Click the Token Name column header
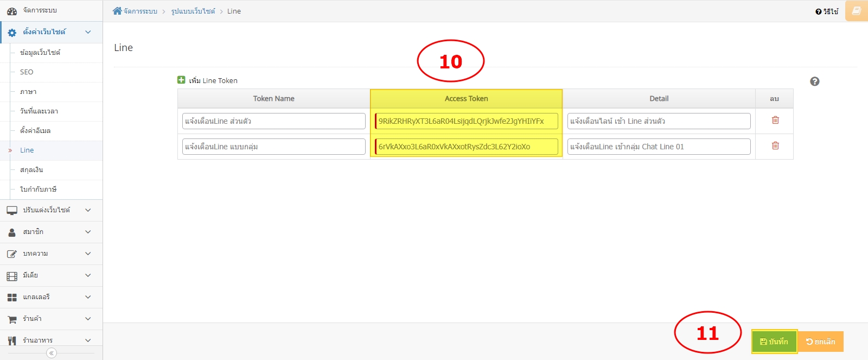The width and height of the screenshot is (868, 360). click(x=274, y=98)
